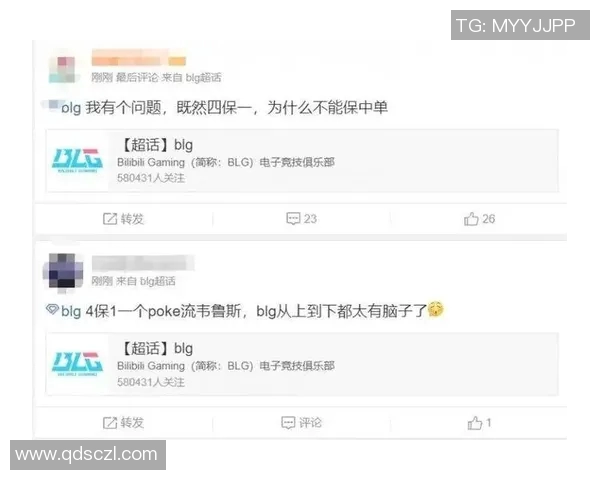Open 【超话】blg title in first card
The height and width of the screenshot is (480, 600).
[x=157, y=145]
